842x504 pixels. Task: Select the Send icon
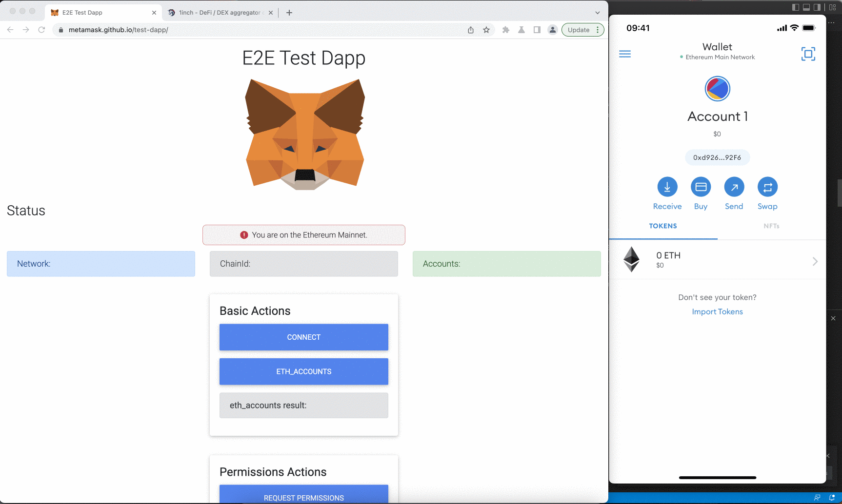[734, 187]
